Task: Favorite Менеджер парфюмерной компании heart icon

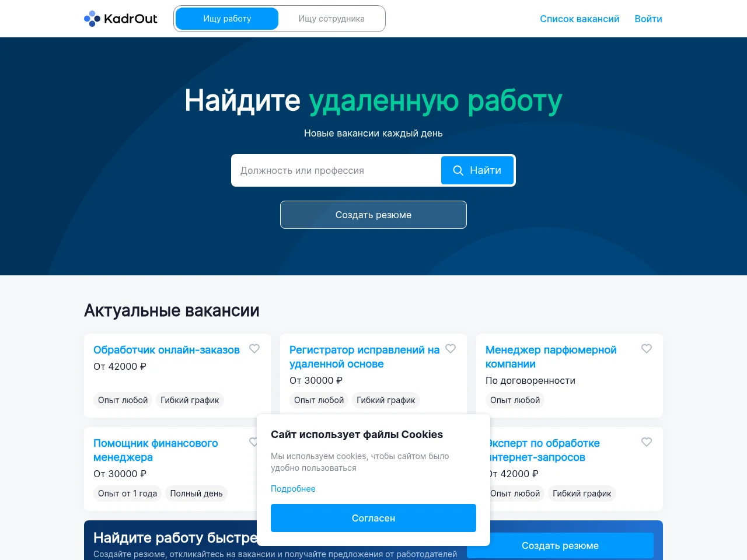Action: (647, 349)
